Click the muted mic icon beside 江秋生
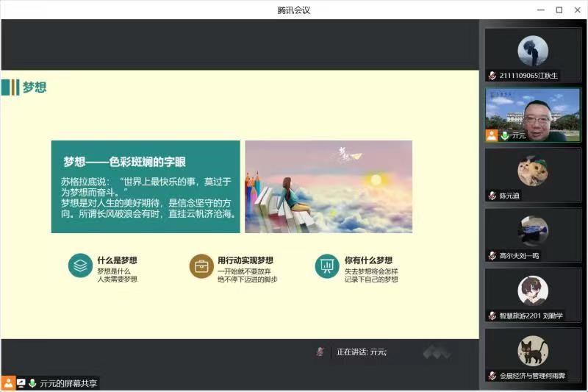 coord(492,76)
